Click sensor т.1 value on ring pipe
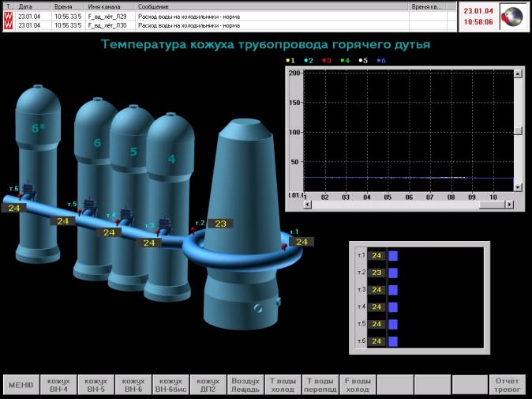Image resolution: width=532 pixels, height=399 pixels. coord(301,242)
